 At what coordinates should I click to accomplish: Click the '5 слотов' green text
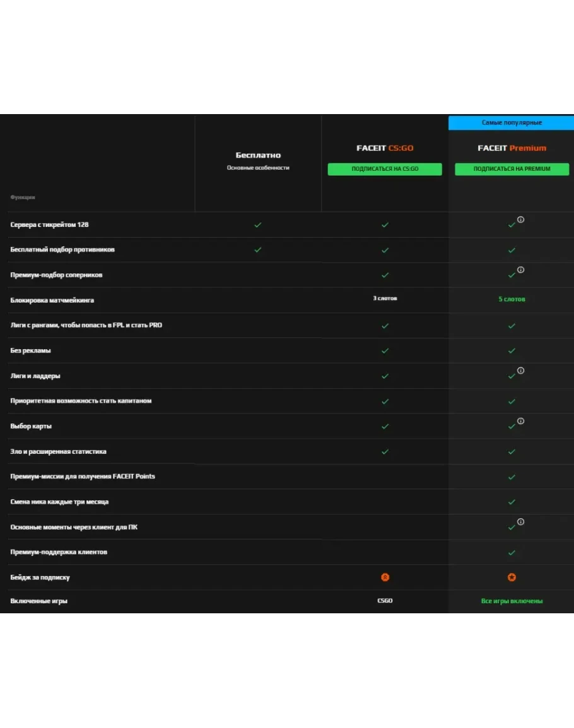click(x=512, y=299)
